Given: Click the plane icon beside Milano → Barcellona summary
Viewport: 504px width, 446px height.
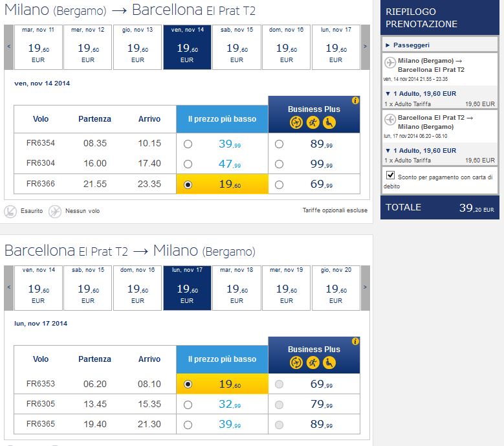Looking at the screenshot, I should 389,63.
